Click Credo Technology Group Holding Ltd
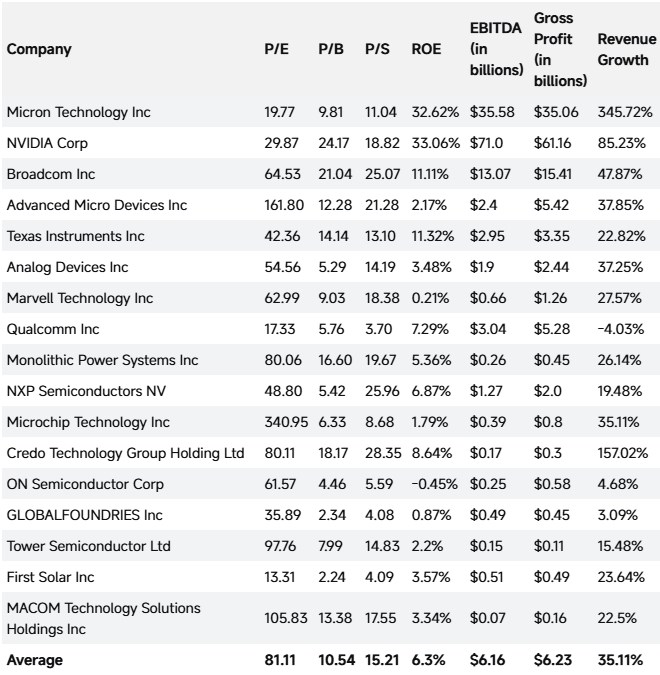Viewport: 660px width, 675px height. click(x=125, y=453)
